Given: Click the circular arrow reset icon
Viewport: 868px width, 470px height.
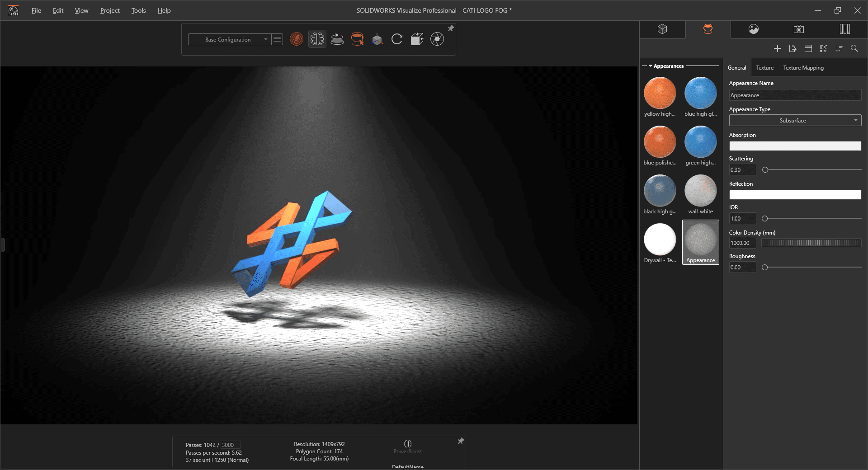Looking at the screenshot, I should (397, 39).
